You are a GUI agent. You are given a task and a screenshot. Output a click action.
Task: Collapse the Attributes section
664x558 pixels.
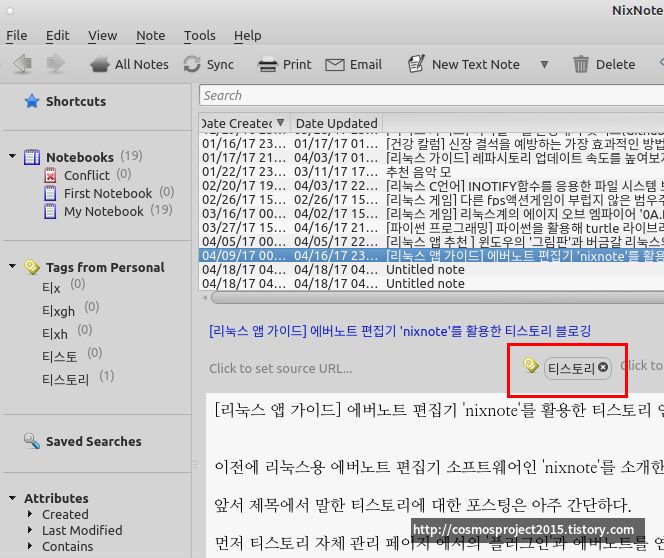click(13, 498)
